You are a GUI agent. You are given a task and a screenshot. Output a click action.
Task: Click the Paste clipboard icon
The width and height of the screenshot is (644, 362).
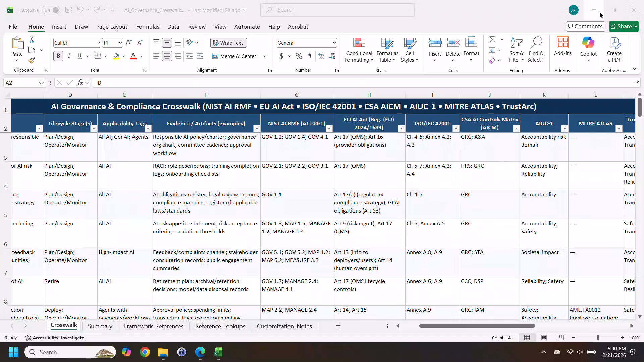pyautogui.click(x=17, y=44)
